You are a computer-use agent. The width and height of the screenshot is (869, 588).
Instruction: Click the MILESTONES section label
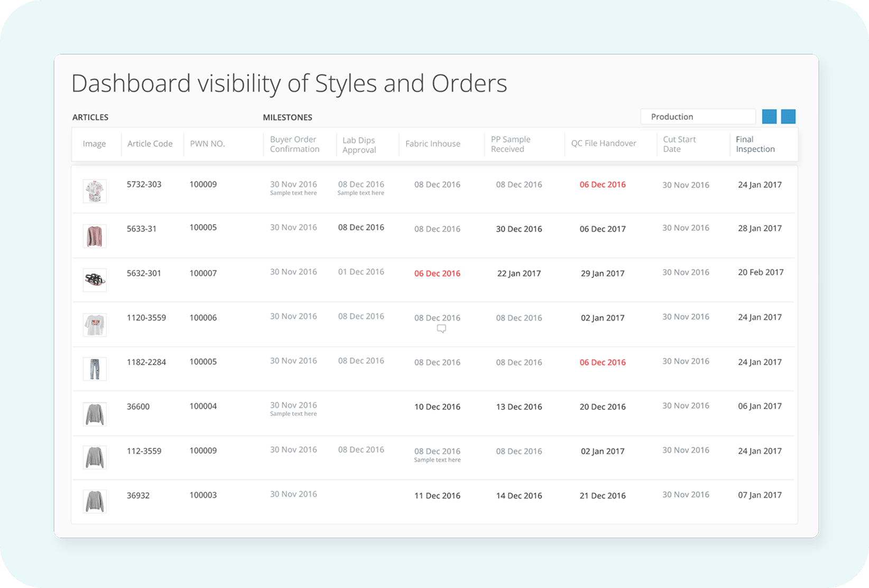[x=288, y=117]
